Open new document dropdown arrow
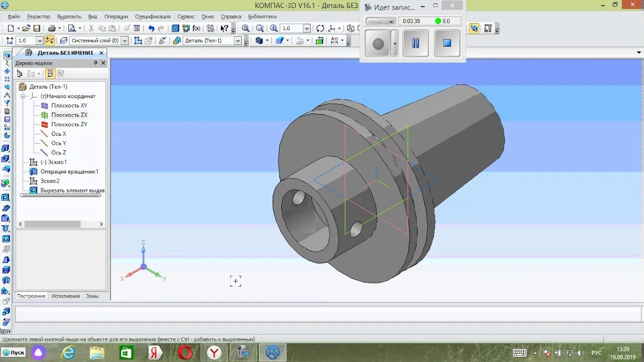The image size is (644, 362). 19,28
